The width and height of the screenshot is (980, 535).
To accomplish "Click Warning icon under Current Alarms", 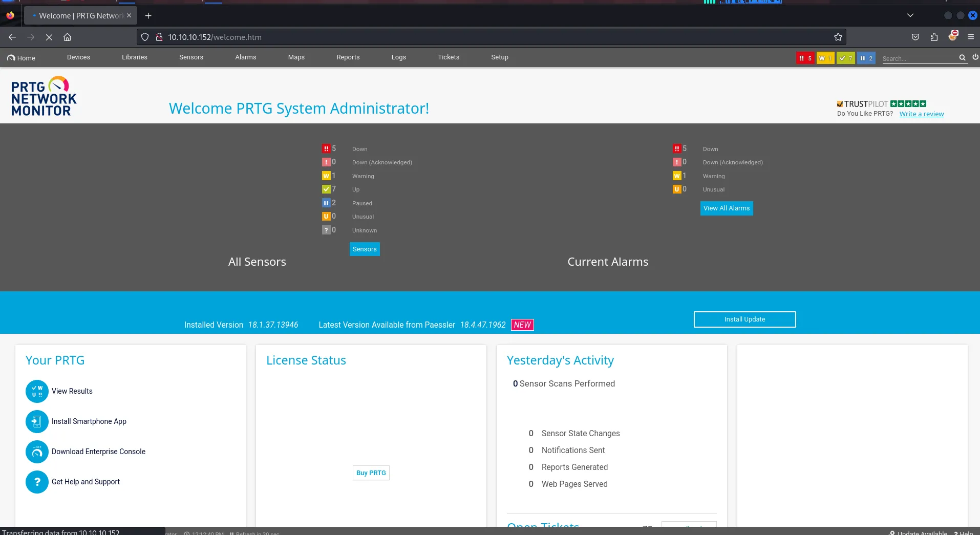I will 677,176.
